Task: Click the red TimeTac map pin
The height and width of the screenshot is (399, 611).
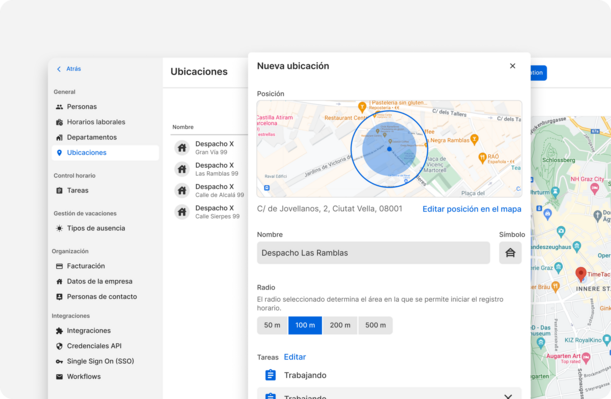Action: [581, 274]
